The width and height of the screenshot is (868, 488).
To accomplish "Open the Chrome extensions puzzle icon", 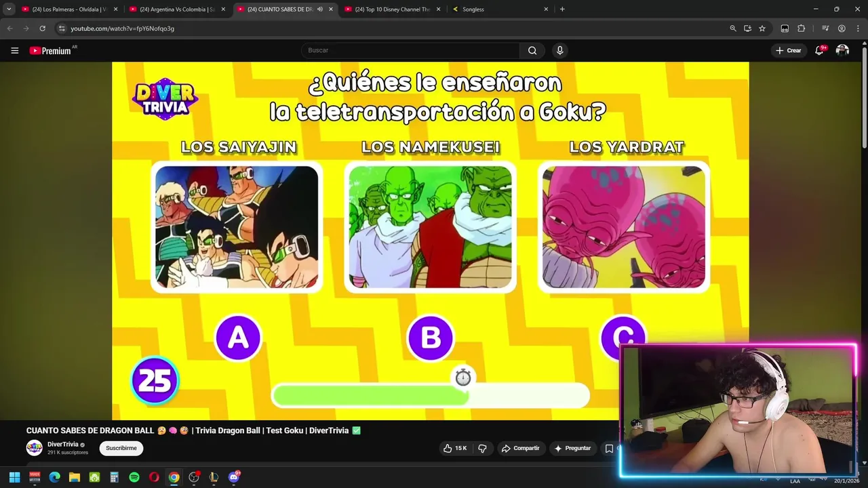I will click(x=802, y=28).
